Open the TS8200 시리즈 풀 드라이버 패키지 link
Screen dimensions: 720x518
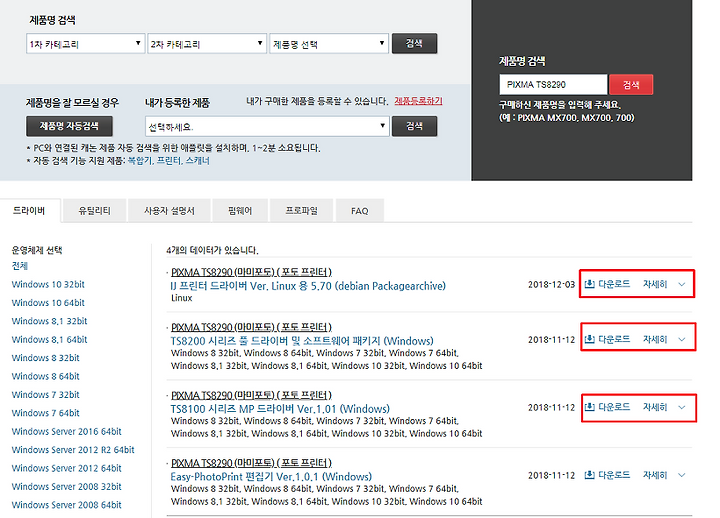302,341
